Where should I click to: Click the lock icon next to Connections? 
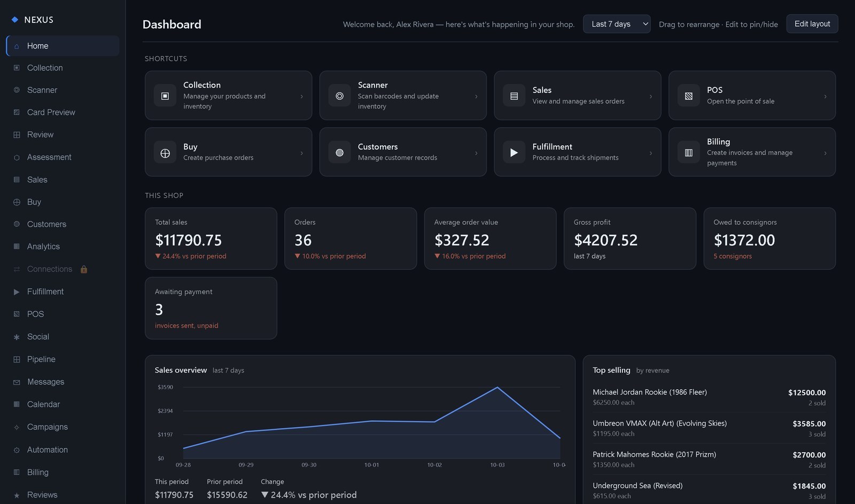pos(84,269)
